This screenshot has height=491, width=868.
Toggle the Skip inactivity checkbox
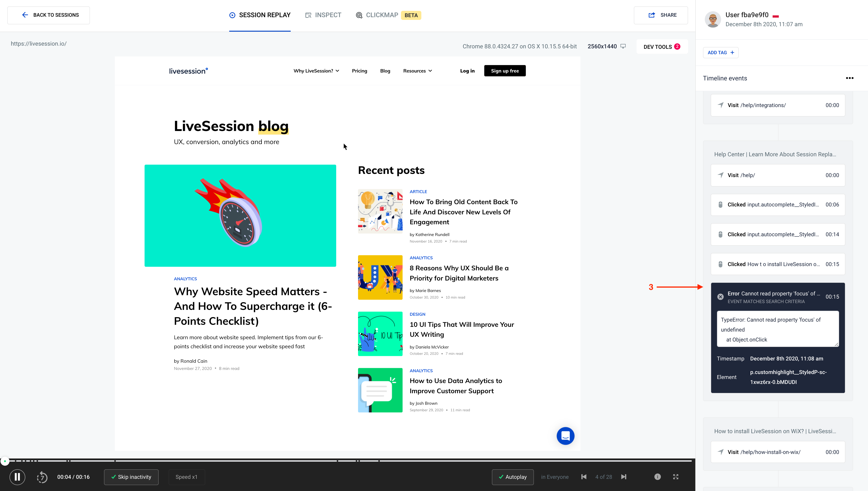(x=131, y=477)
